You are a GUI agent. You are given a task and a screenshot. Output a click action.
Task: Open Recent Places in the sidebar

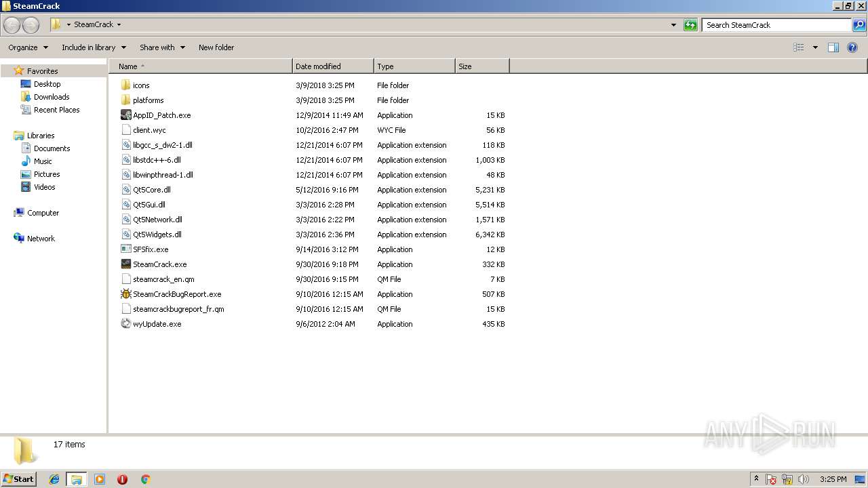tap(56, 110)
